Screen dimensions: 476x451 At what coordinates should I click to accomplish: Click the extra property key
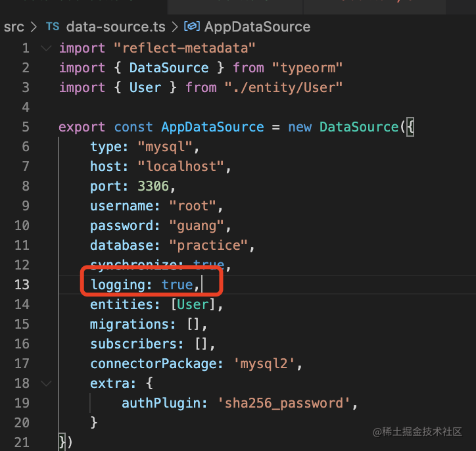coord(109,384)
